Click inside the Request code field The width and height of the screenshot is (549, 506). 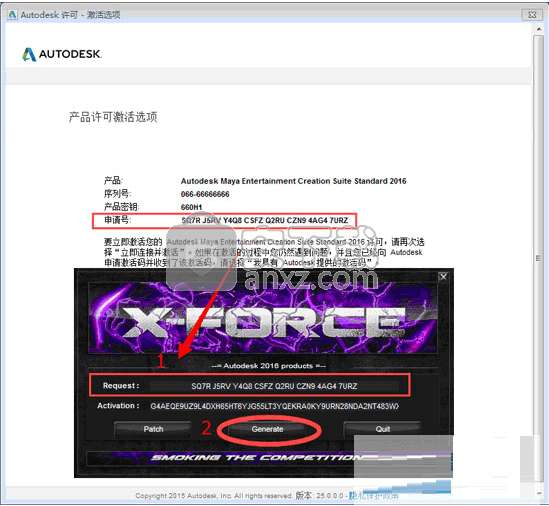(x=274, y=386)
